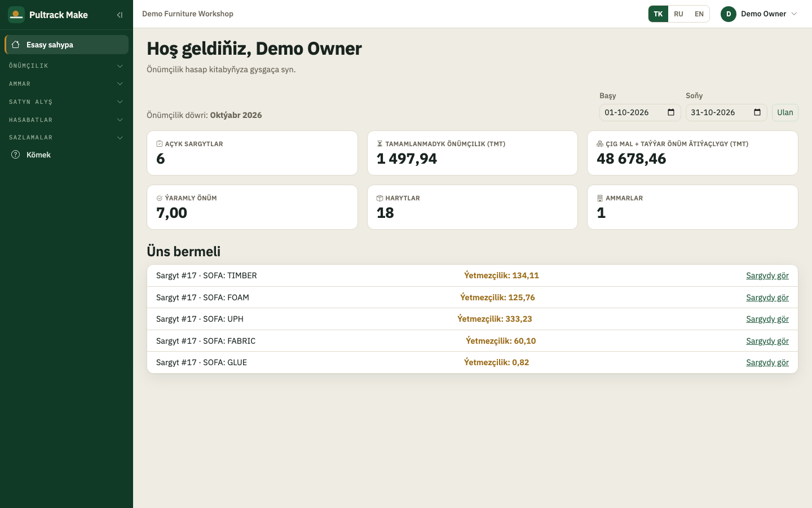Click the Pultrack Make logo icon
Image resolution: width=812 pixels, height=508 pixels.
coord(16,15)
